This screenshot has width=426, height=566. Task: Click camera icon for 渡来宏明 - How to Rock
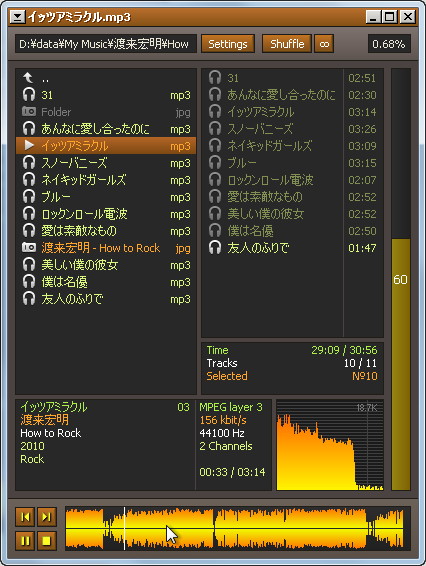tap(29, 248)
